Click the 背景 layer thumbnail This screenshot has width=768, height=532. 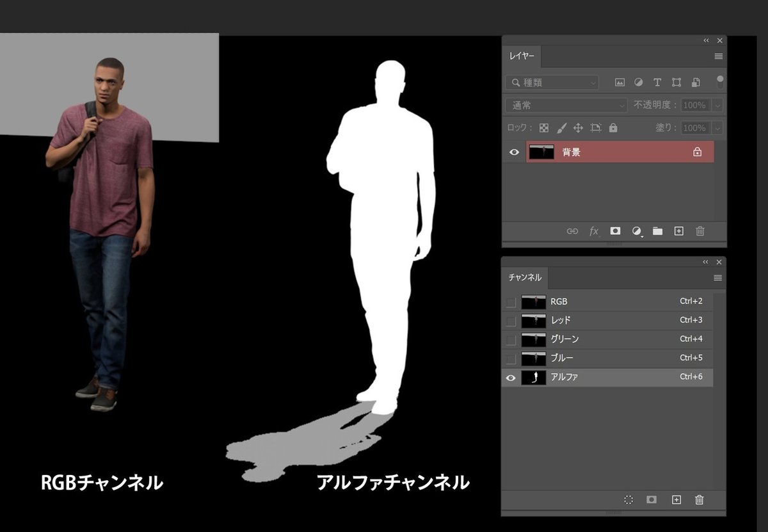point(541,152)
